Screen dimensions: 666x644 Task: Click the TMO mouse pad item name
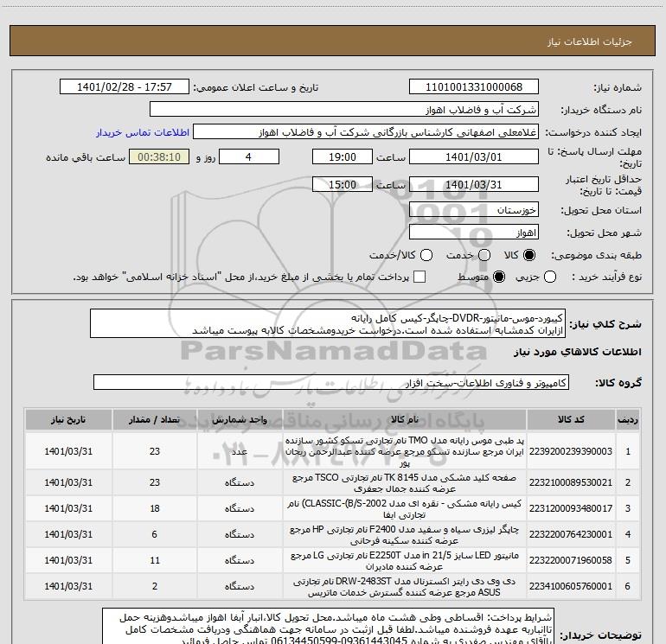405,452
